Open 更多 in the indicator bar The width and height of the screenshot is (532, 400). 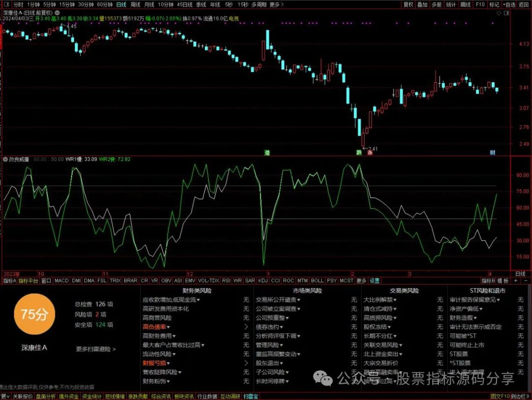coord(362,281)
